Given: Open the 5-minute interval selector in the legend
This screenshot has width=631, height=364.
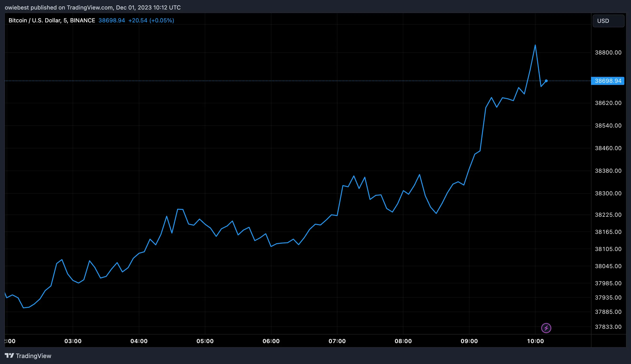Looking at the screenshot, I should [65, 20].
